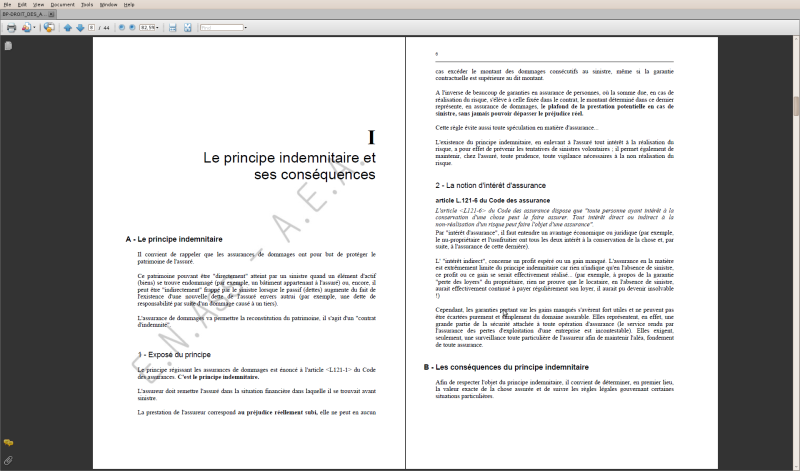This screenshot has height=471, width=800.
Task: Go to the next page with the down arrow
Action: pos(80,28)
